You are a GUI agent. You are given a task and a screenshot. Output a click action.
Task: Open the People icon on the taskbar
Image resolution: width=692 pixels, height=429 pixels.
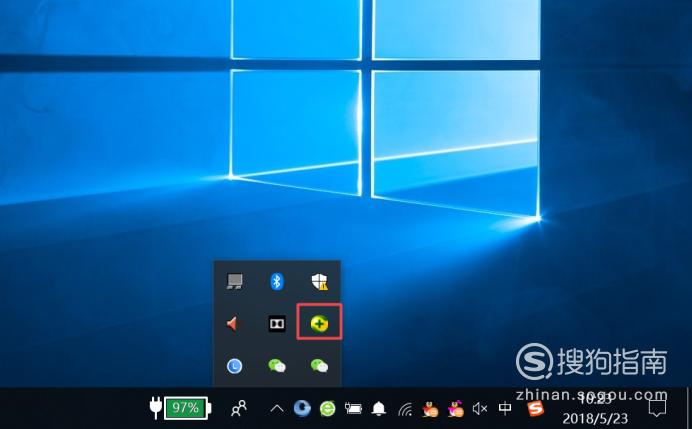pos(239,408)
